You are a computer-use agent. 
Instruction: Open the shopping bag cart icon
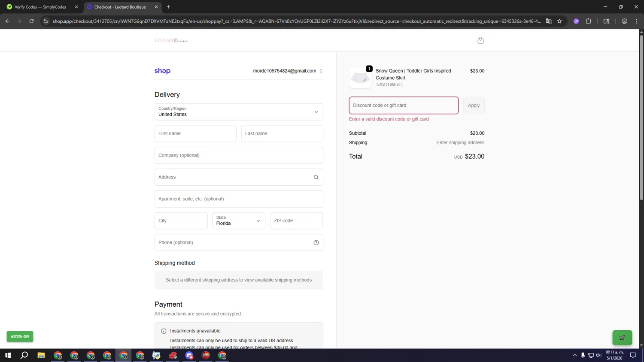tap(480, 40)
